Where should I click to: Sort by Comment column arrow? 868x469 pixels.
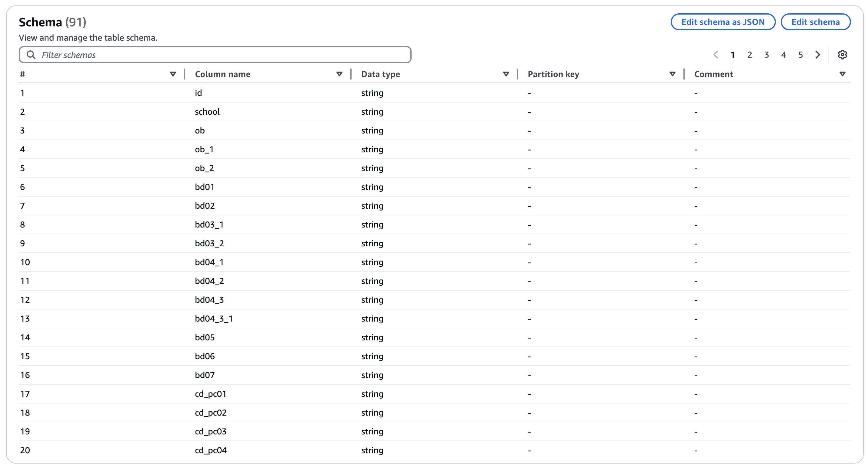[x=842, y=74]
